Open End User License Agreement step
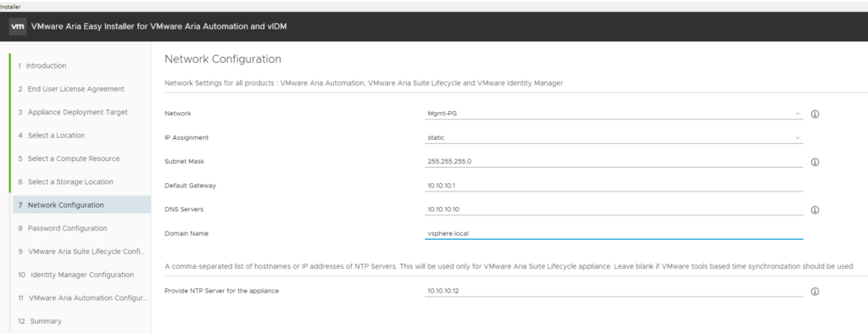Viewport: 868px width, 334px height. point(71,89)
